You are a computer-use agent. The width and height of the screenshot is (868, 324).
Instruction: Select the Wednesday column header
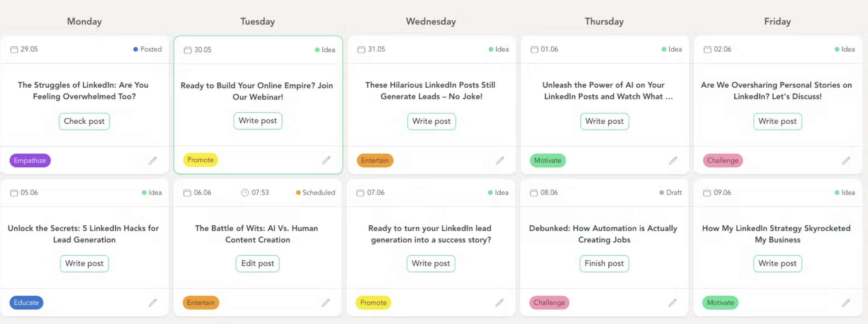point(431,22)
